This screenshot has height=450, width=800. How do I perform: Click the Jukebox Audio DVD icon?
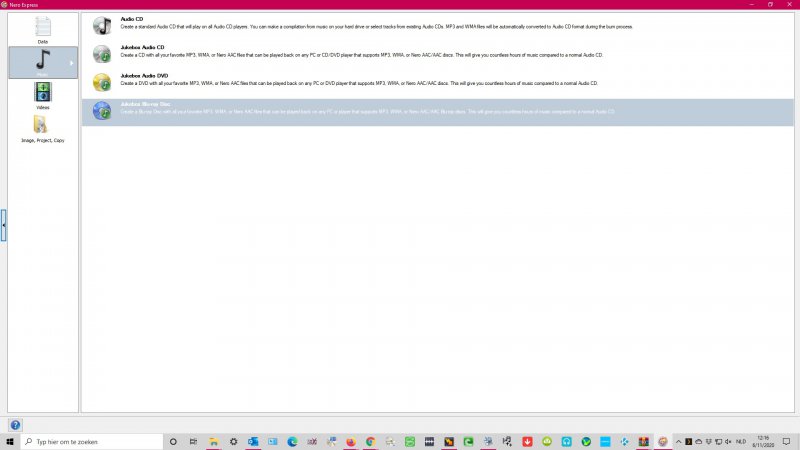point(102,82)
